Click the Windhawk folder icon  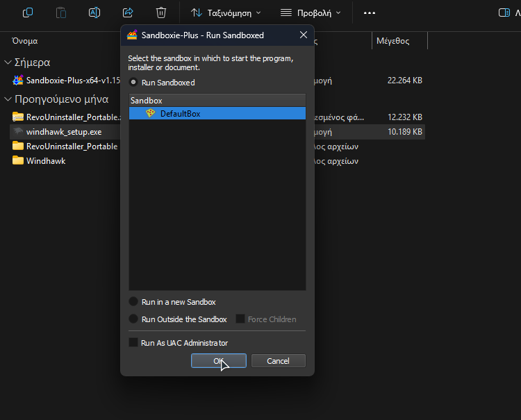[x=18, y=160]
